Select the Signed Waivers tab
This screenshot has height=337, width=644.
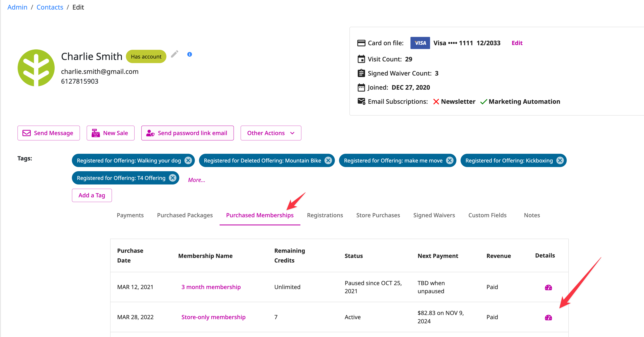[434, 215]
